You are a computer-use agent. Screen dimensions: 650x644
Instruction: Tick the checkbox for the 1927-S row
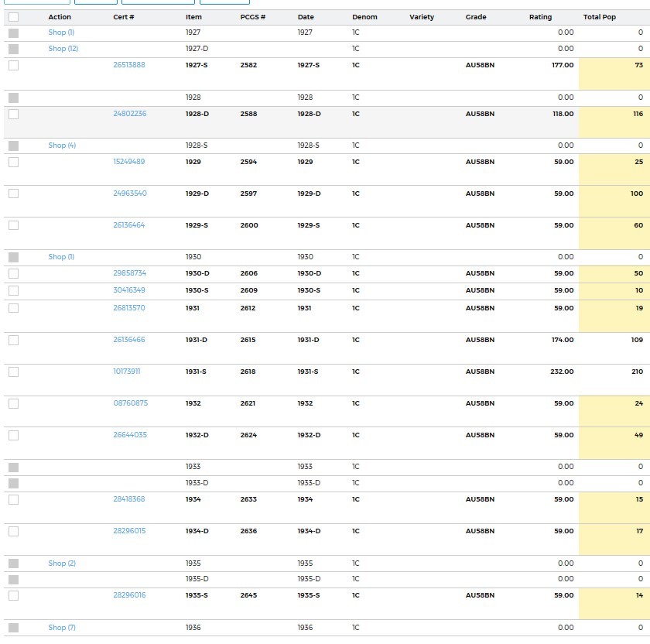click(x=13, y=66)
